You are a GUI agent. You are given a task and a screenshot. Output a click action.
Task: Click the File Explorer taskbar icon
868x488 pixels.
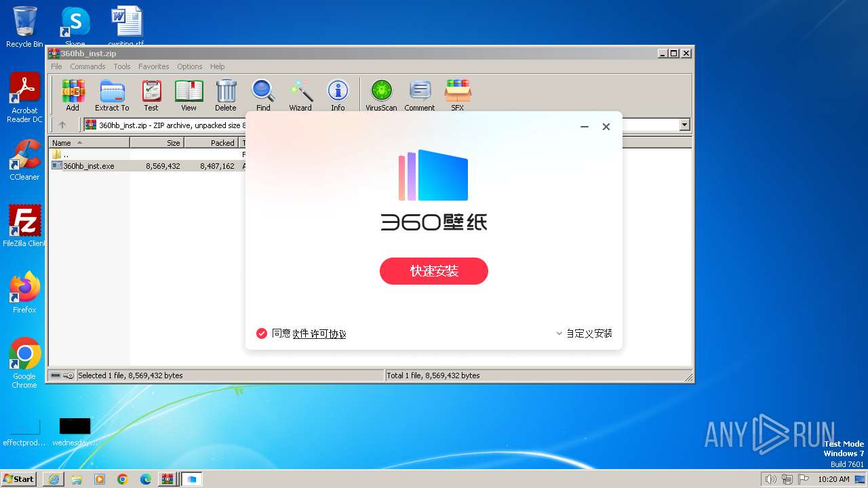[x=77, y=479]
